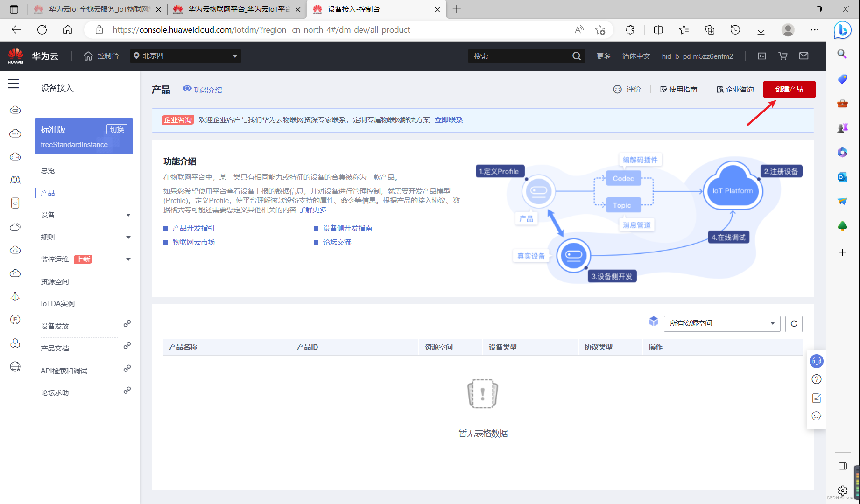Click the globe icon in left rail

click(x=15, y=367)
